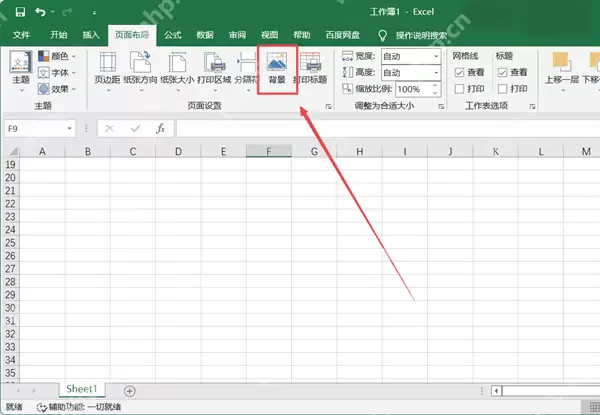Toggle the 标题 查看 checkbox
Screen dimensions: 600x415
click(502, 72)
